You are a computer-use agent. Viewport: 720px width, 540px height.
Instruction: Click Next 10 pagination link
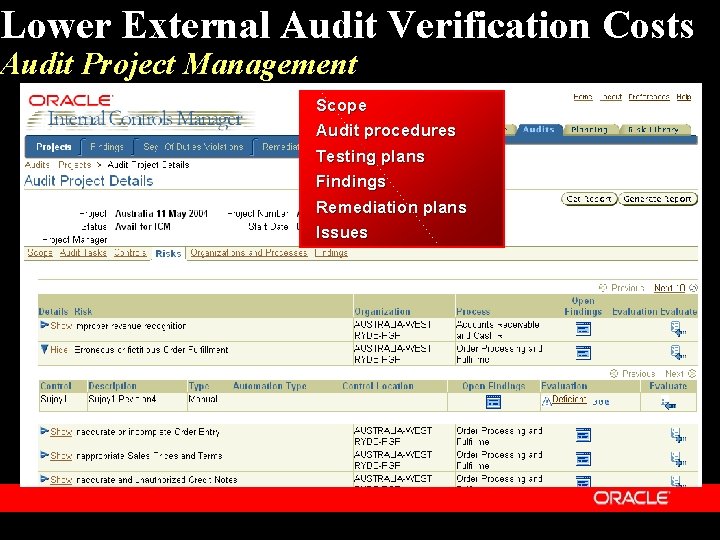(669, 288)
